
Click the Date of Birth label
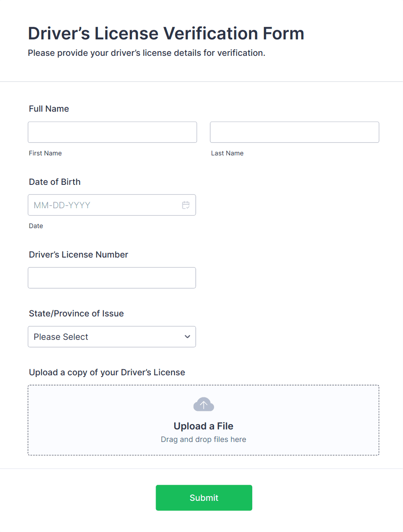(55, 182)
